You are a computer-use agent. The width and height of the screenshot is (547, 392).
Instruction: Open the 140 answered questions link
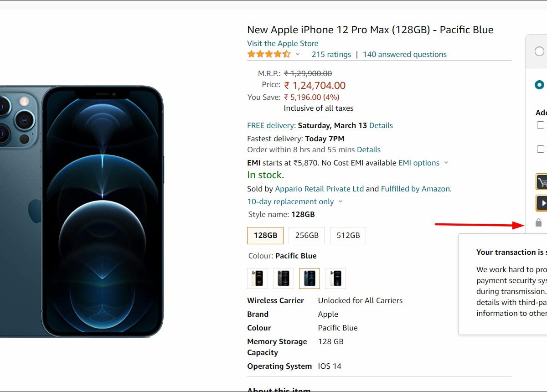click(404, 54)
